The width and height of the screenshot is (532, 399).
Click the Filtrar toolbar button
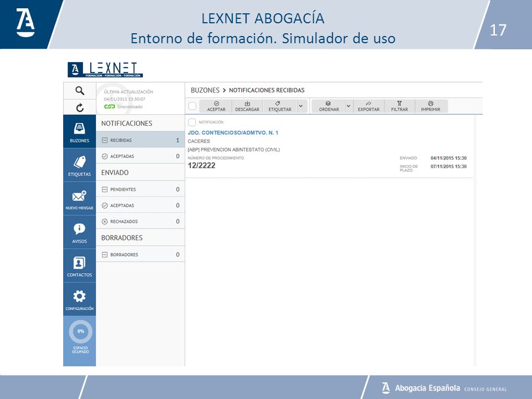click(x=400, y=106)
